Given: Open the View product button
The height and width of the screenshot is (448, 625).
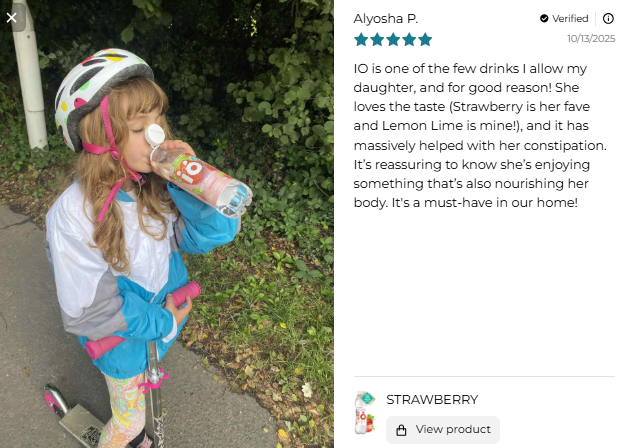Looking at the screenshot, I should point(443,430).
